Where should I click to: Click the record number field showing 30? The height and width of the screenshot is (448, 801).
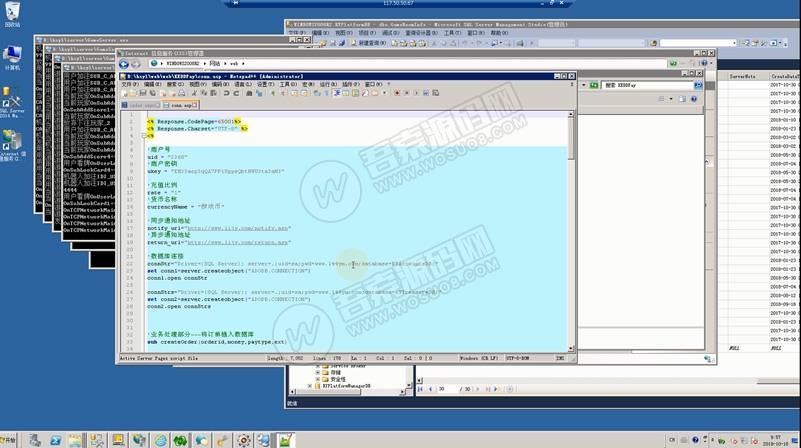447,389
